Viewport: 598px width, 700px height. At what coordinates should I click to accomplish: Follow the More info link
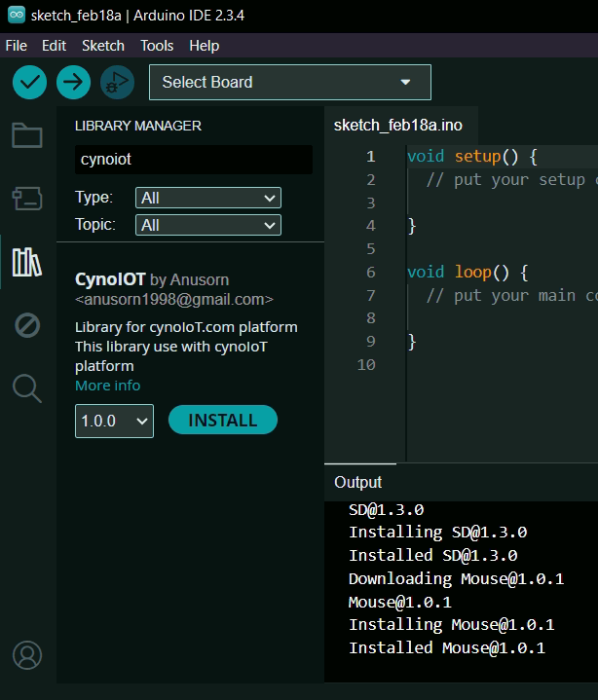[107, 386]
